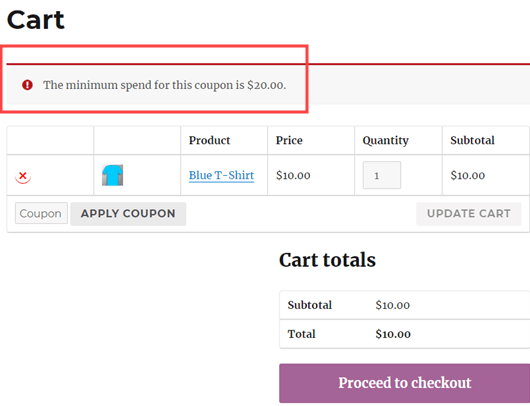Select the Total amount in Cart totals

tap(393, 334)
